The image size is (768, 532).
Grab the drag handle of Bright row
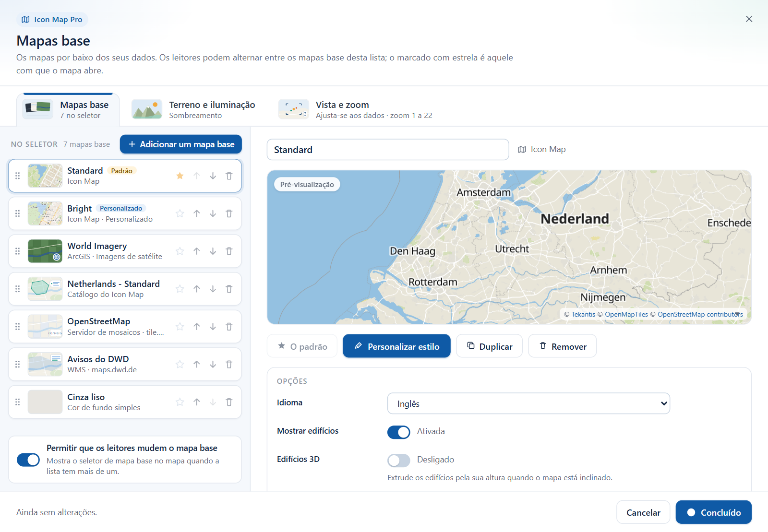click(18, 213)
